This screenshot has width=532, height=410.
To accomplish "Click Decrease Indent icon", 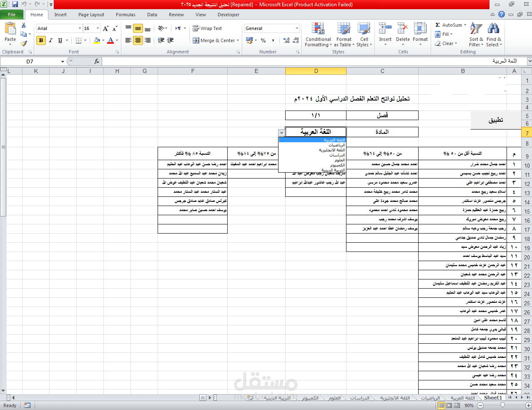I will point(161,40).
